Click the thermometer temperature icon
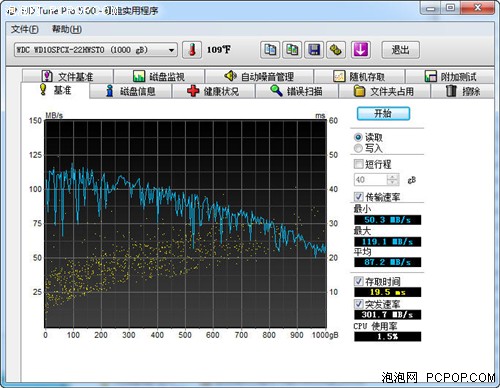Viewport: 500px width, 388px height. [x=192, y=50]
